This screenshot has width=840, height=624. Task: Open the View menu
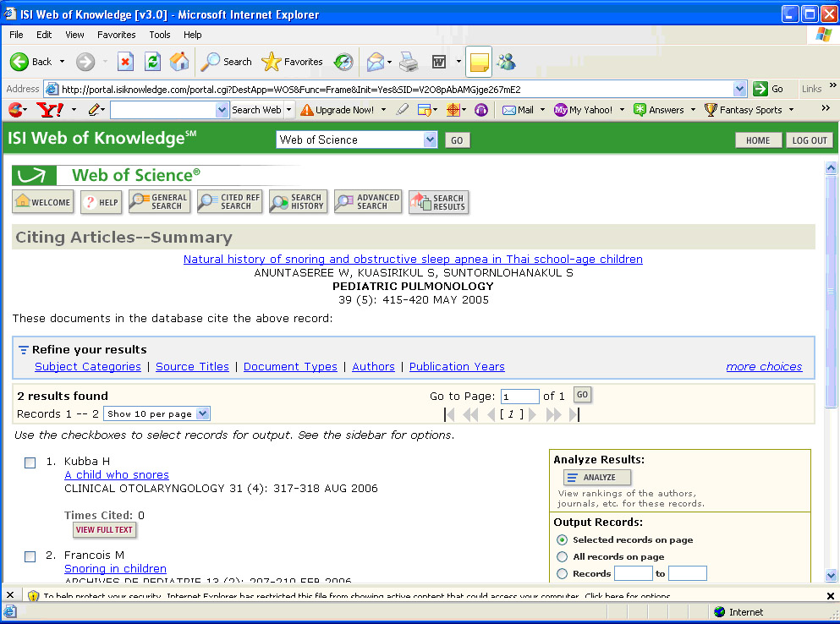pos(74,35)
